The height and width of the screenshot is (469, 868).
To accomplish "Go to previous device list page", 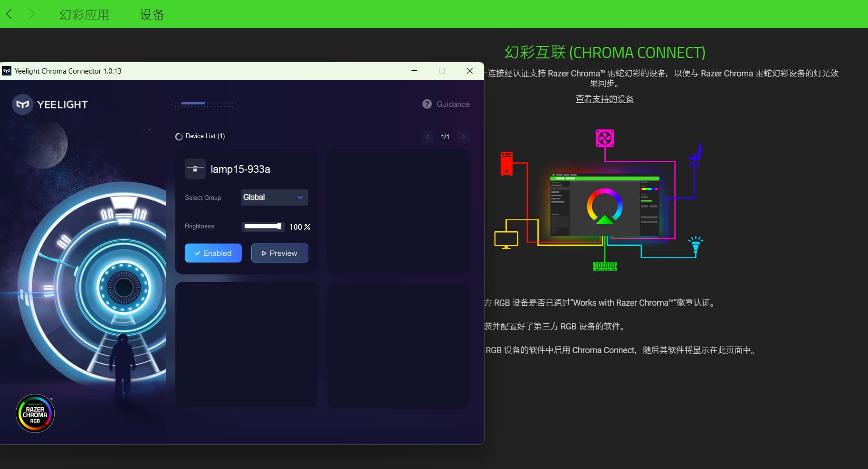I will [x=427, y=137].
